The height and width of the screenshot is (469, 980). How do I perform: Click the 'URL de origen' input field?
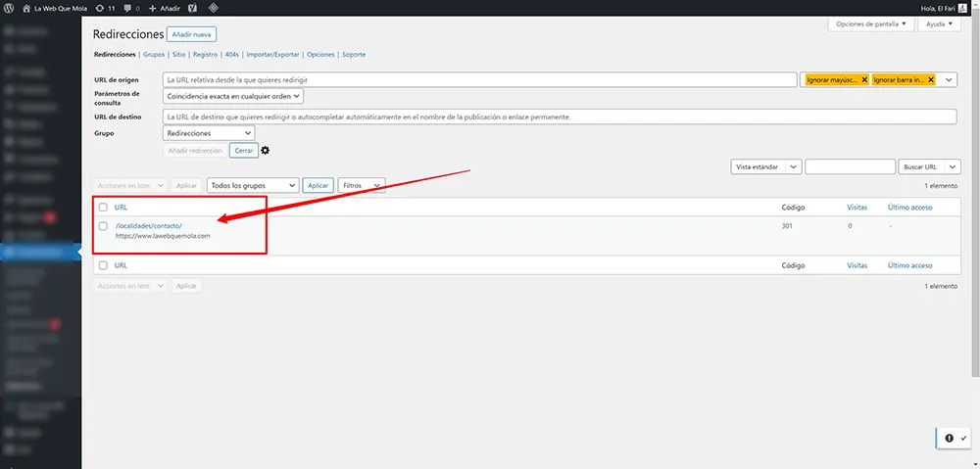479,79
